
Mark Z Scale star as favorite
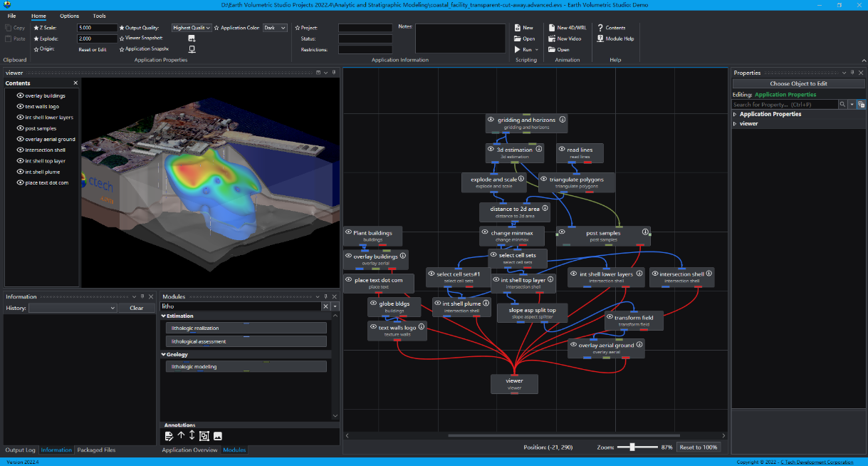pyautogui.click(x=36, y=28)
